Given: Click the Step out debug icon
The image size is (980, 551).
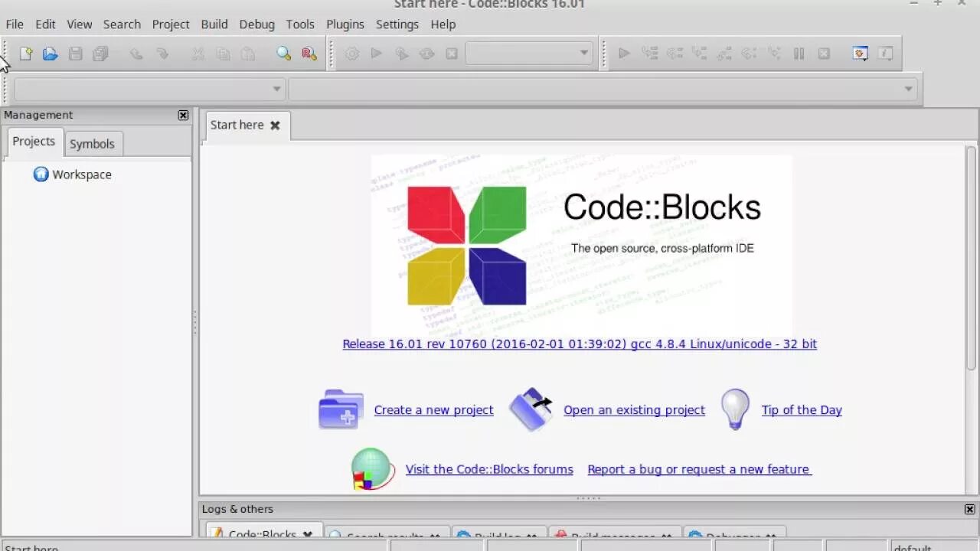Looking at the screenshot, I should (724, 54).
